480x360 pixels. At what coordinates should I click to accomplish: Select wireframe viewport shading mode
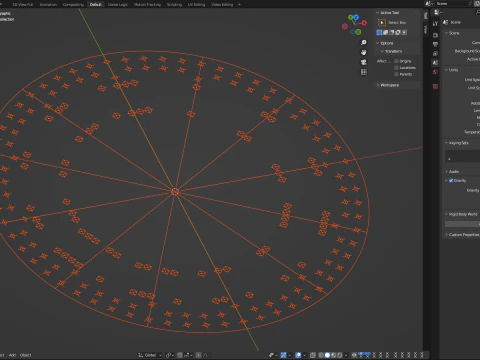pyautogui.click(x=321, y=355)
